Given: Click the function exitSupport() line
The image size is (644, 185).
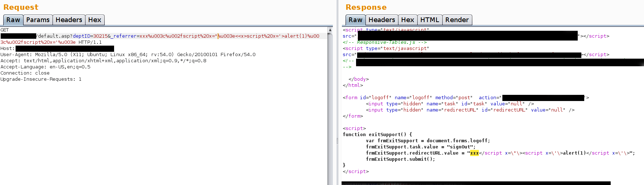Looking at the screenshot, I should click(x=377, y=135).
